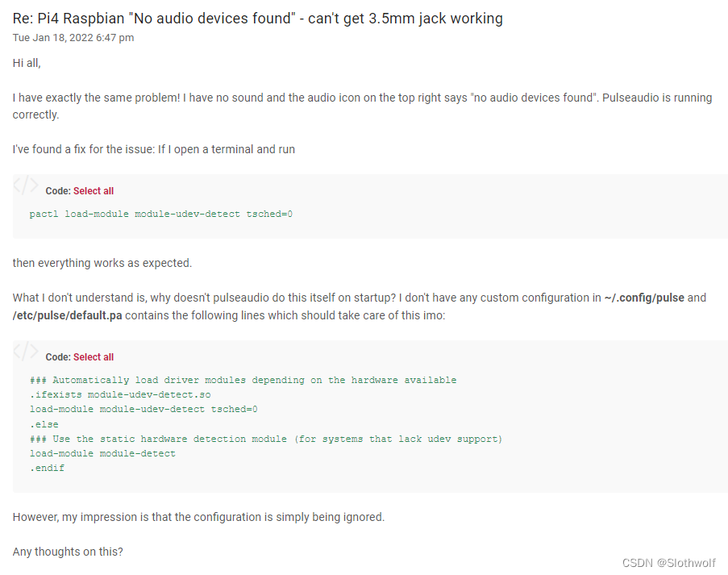Screen dimensions: 728x575
Task: Select all in the pactl code block
Action: pyautogui.click(x=94, y=191)
